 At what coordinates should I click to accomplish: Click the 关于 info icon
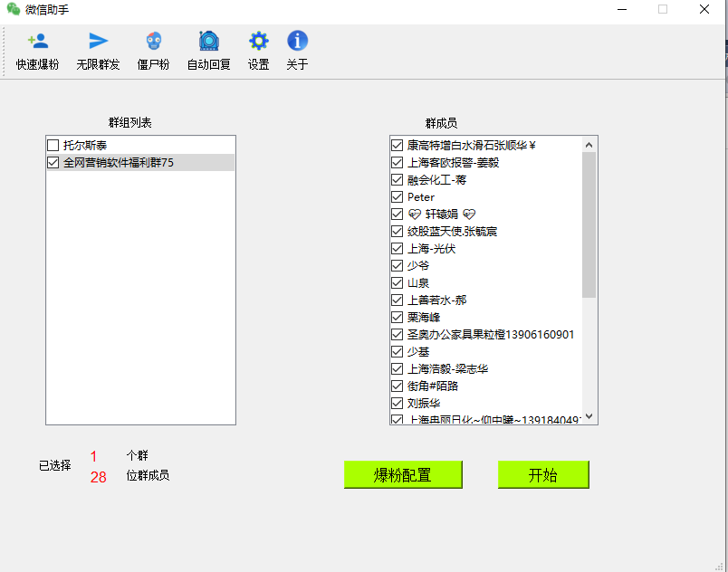(297, 42)
